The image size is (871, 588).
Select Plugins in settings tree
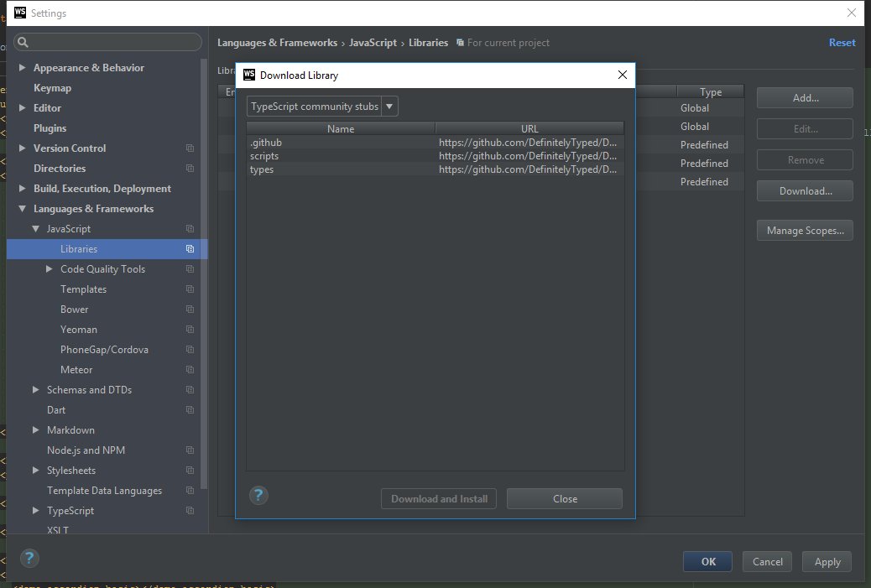tap(50, 128)
